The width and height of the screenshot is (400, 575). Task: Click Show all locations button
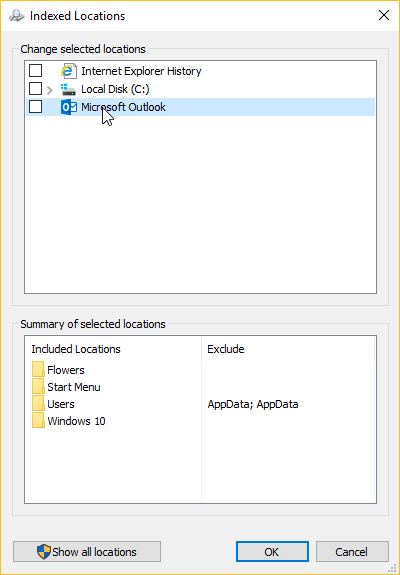coord(87,552)
